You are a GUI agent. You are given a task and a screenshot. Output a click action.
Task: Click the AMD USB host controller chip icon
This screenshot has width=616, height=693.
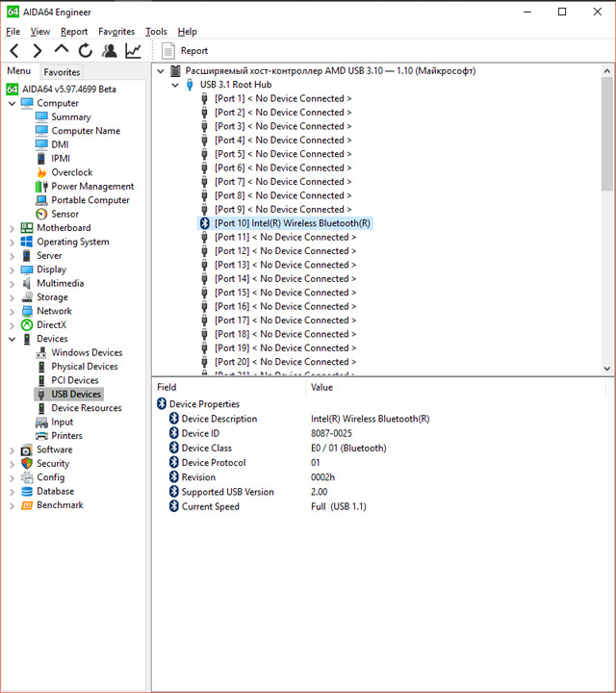pyautogui.click(x=175, y=70)
